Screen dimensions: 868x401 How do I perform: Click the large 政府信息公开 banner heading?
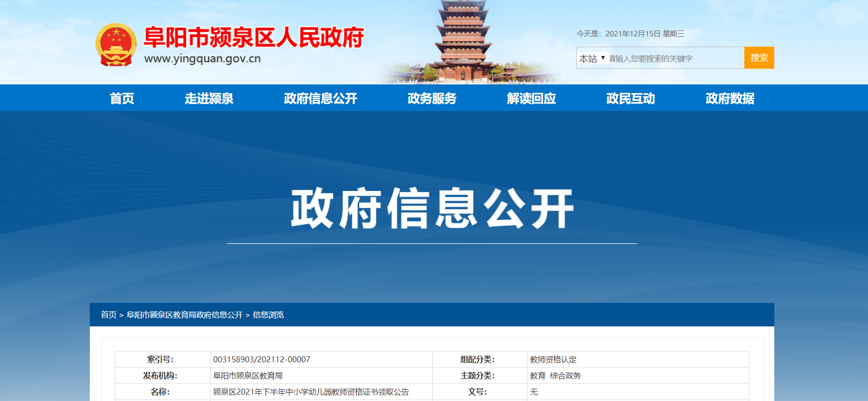432,209
